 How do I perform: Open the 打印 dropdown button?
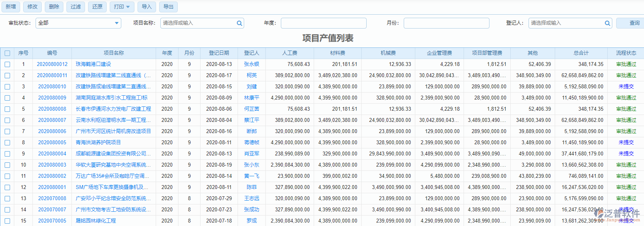[x=122, y=7]
